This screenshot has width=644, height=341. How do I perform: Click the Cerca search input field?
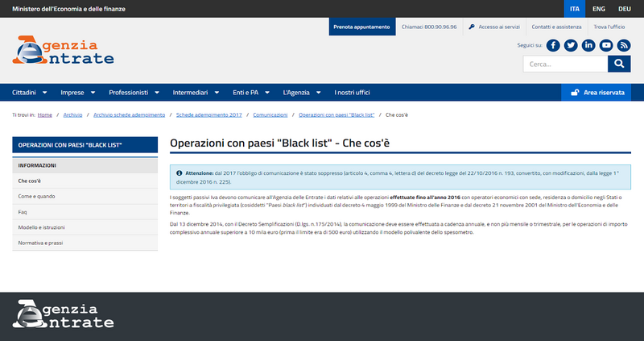[565, 64]
